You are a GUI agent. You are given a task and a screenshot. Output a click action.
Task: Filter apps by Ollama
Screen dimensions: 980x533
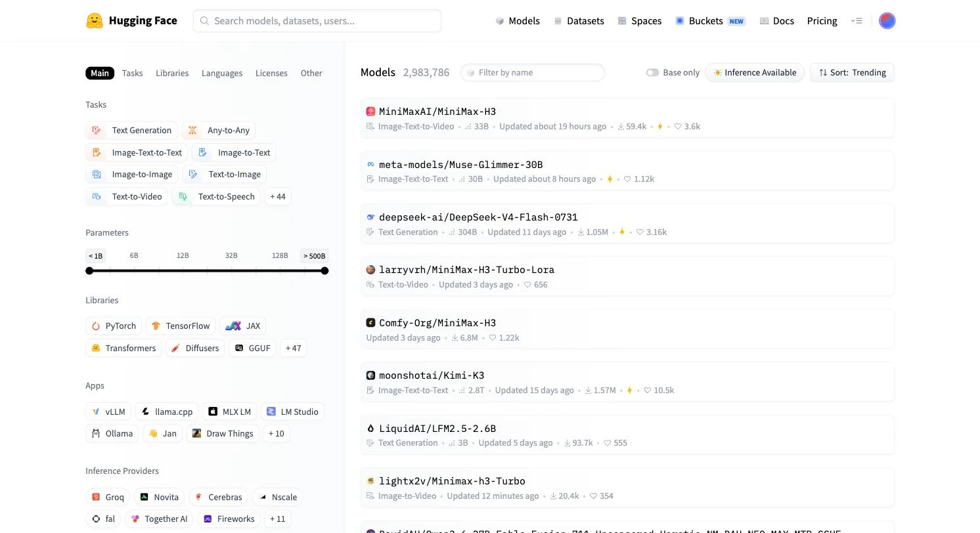(112, 433)
